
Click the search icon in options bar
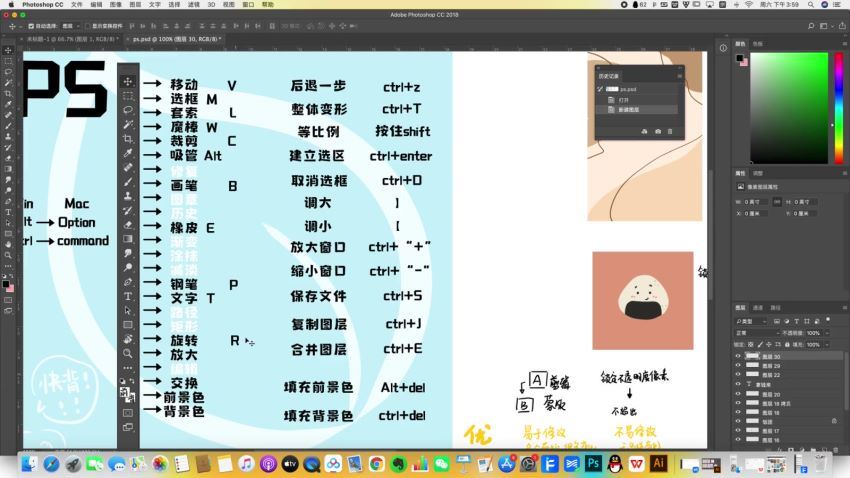pyautogui.click(x=811, y=25)
